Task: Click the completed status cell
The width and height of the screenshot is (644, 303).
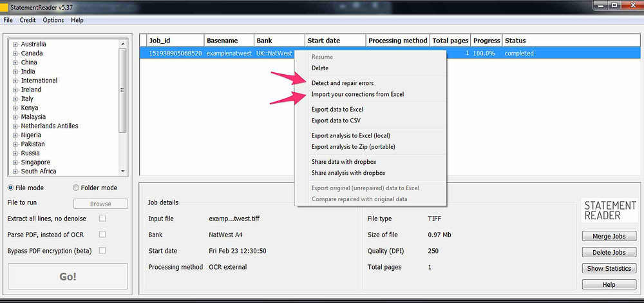Action: [x=519, y=54]
